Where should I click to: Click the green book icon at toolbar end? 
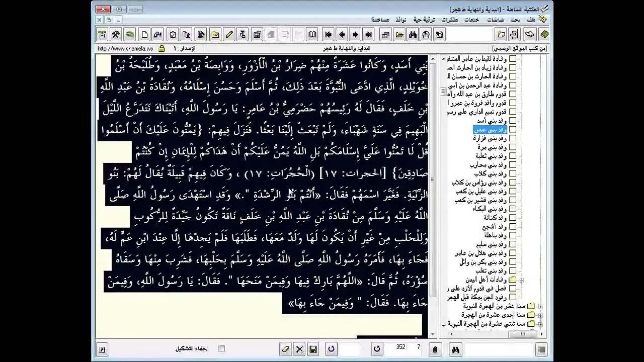(544, 35)
